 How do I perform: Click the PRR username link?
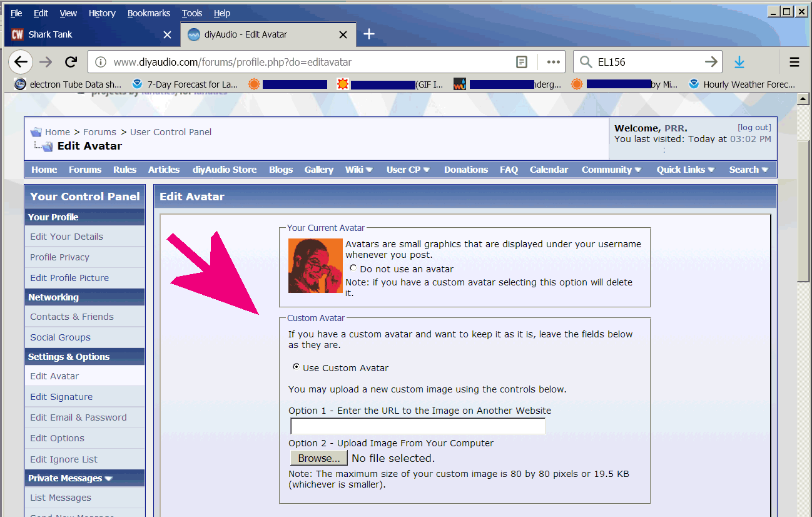click(x=674, y=128)
